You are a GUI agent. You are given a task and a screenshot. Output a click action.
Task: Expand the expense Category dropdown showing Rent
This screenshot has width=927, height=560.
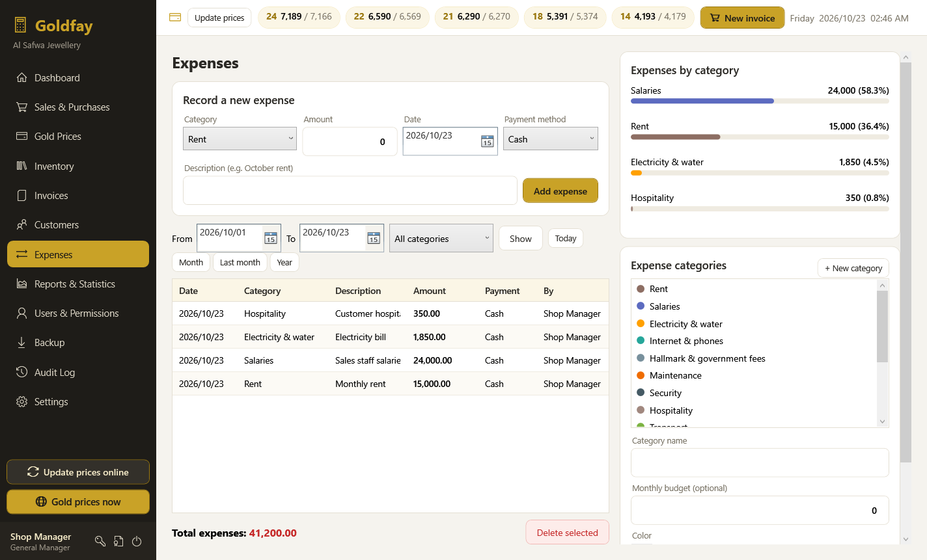pyautogui.click(x=240, y=139)
